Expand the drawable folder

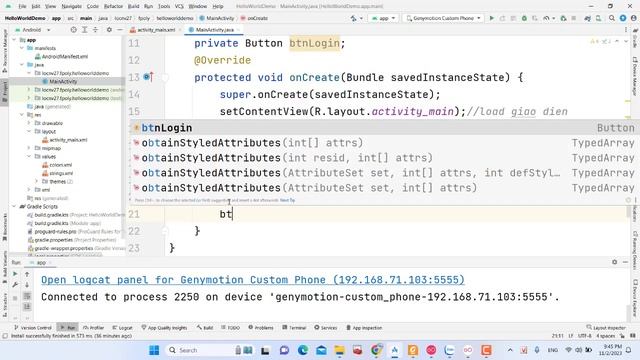pyautogui.click(x=29, y=123)
